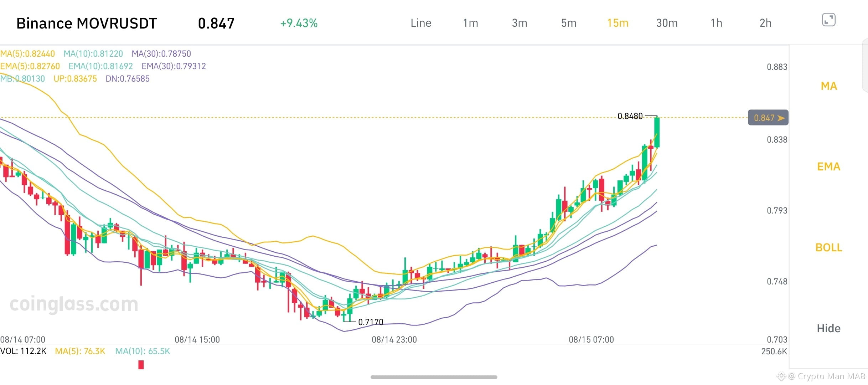Viewport: 868px width, 385px height.
Task: Switch to Line chart mode
Action: click(x=421, y=23)
